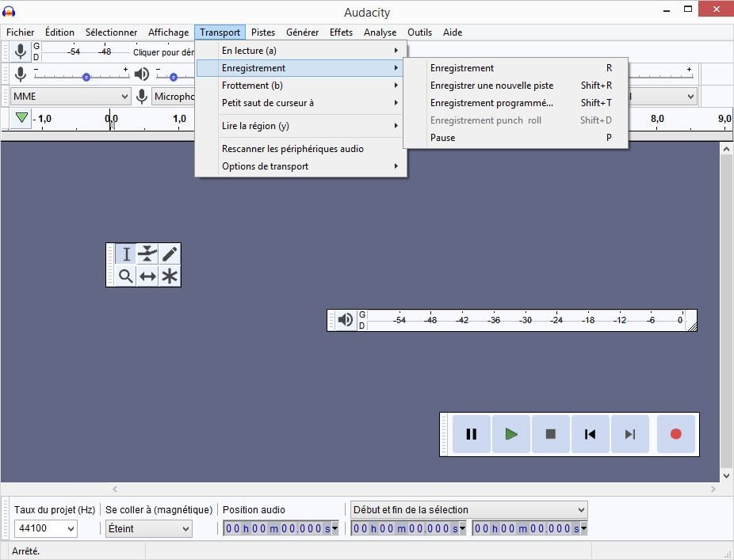The height and width of the screenshot is (560, 734).
Task: Open the Analyse menu
Action: pyautogui.click(x=380, y=32)
